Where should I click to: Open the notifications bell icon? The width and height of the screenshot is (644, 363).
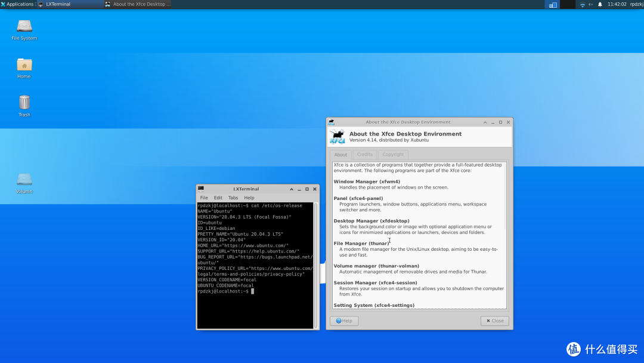click(x=600, y=5)
